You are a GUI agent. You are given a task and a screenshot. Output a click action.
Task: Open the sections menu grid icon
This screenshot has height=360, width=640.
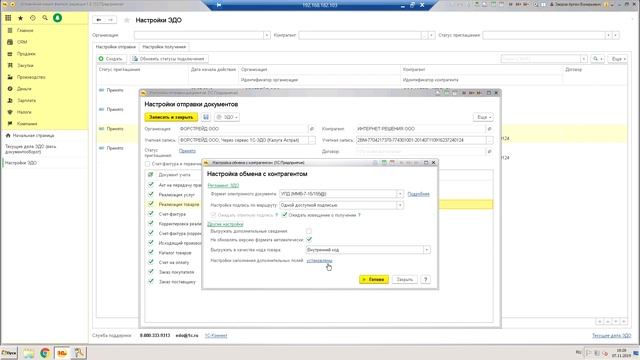coord(8,18)
